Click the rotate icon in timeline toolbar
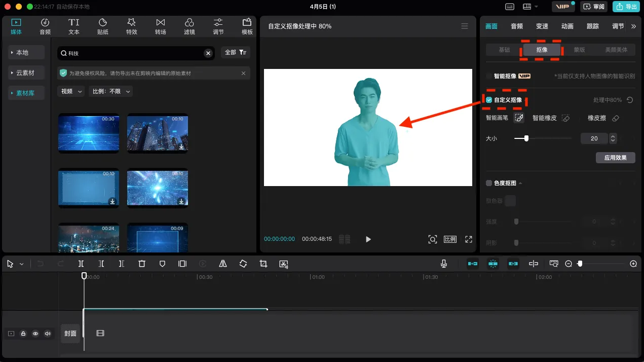The height and width of the screenshot is (362, 644). point(243,264)
